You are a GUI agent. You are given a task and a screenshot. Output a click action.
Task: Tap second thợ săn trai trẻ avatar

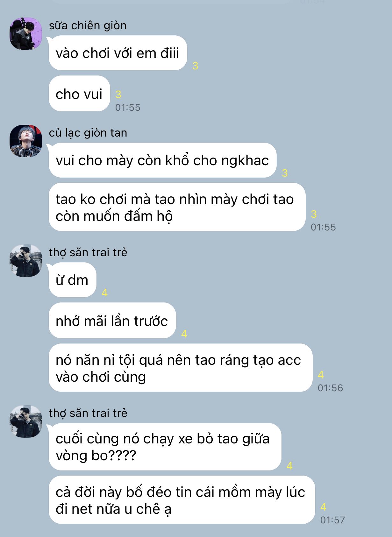point(26,421)
